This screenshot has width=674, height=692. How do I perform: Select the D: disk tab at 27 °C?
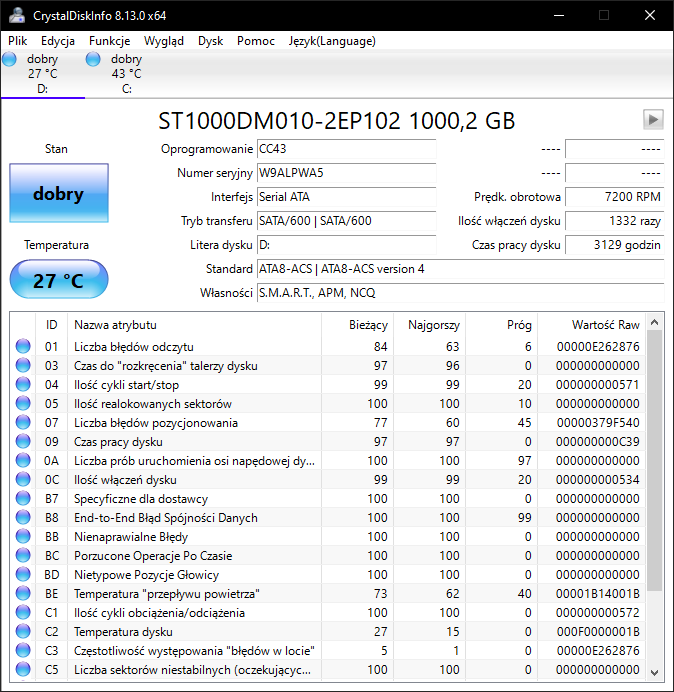coord(42,74)
